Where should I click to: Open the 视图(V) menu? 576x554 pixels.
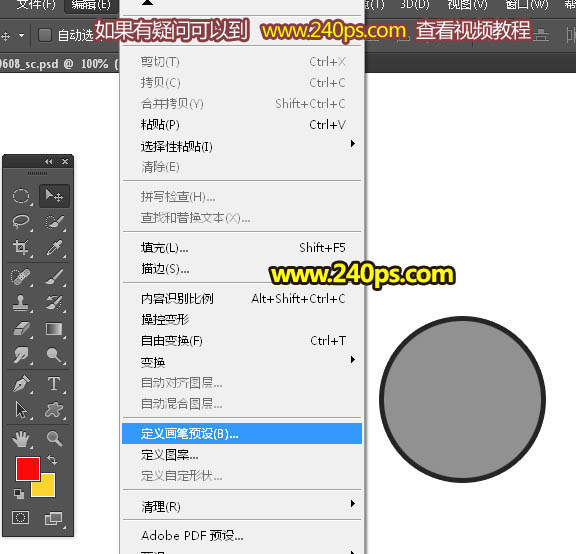tap(467, 4)
